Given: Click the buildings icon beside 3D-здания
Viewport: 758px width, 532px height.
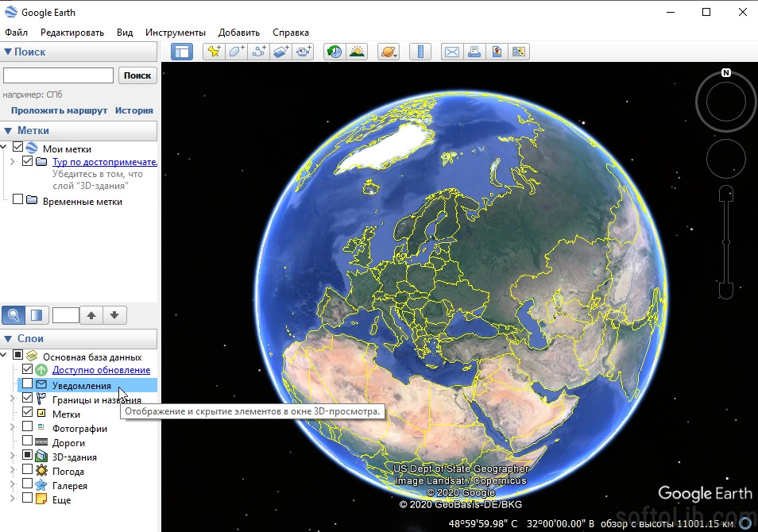Looking at the screenshot, I should click(x=41, y=457).
